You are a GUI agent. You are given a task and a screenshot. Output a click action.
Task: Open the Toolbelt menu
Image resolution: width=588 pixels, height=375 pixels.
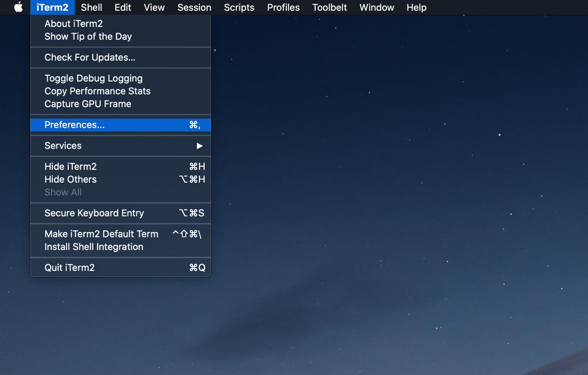coord(330,7)
